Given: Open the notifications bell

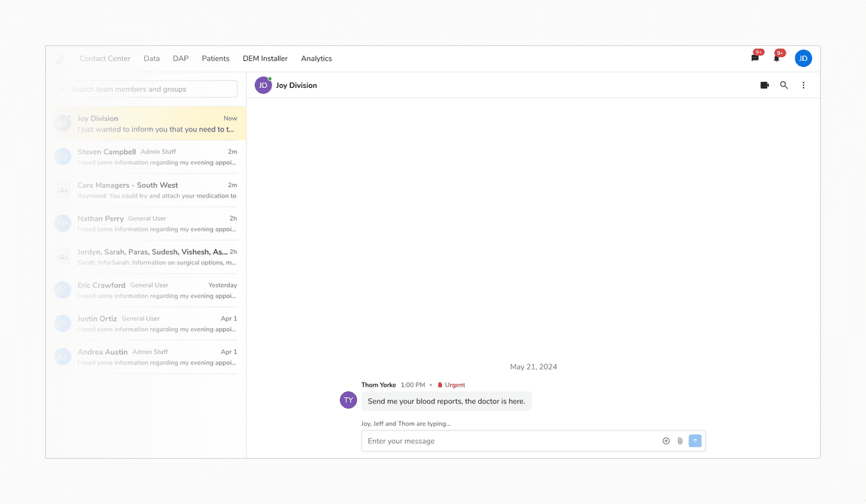Looking at the screenshot, I should click(777, 58).
